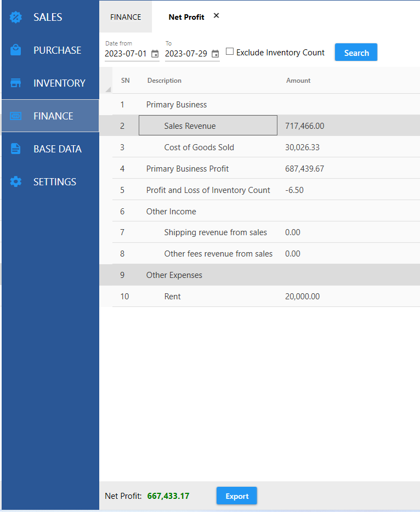Export the net profit report

tap(236, 496)
